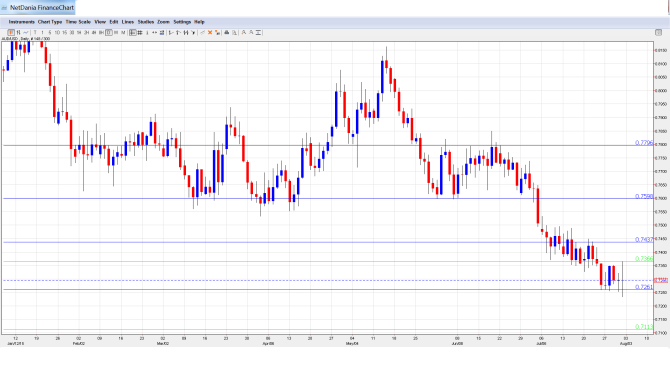Open the Chart Type menu
Screen dimensions: 670x377
coord(50,22)
